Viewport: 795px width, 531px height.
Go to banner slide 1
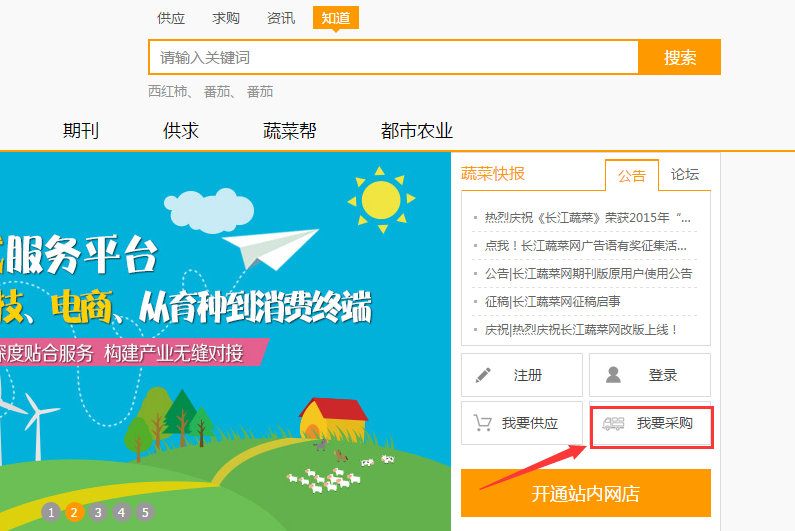51,512
